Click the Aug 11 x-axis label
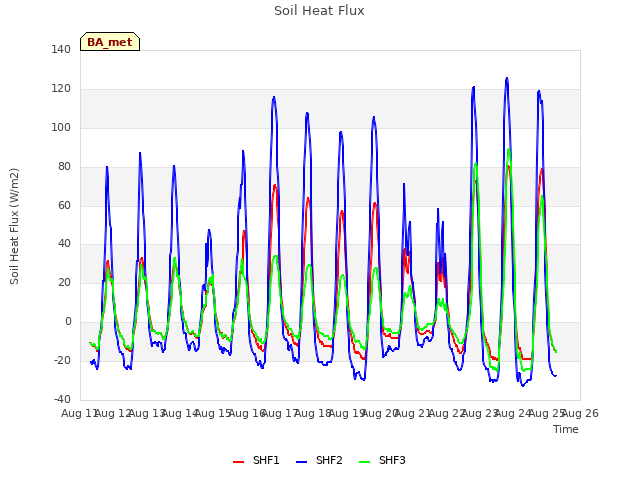 (80, 413)
